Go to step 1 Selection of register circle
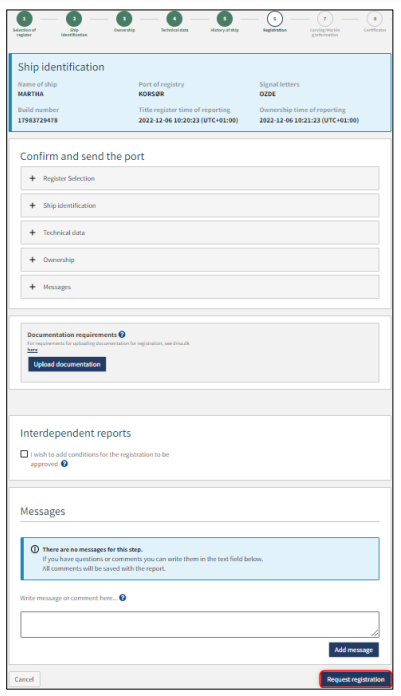This screenshot has width=401, height=696. point(24,19)
